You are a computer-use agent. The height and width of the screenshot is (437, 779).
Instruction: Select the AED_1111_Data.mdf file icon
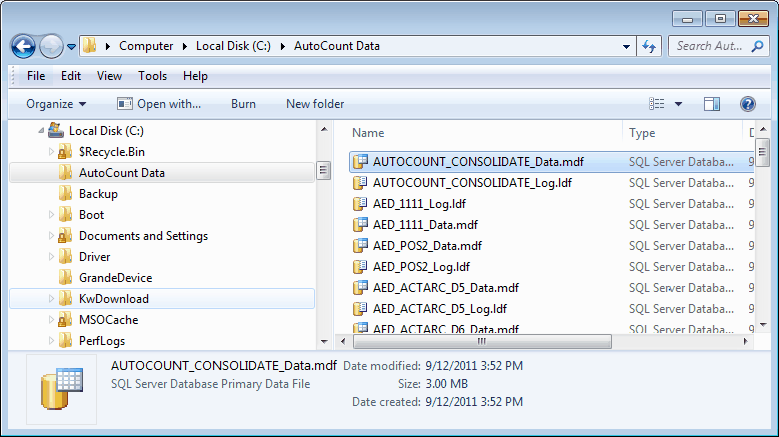tap(360, 224)
